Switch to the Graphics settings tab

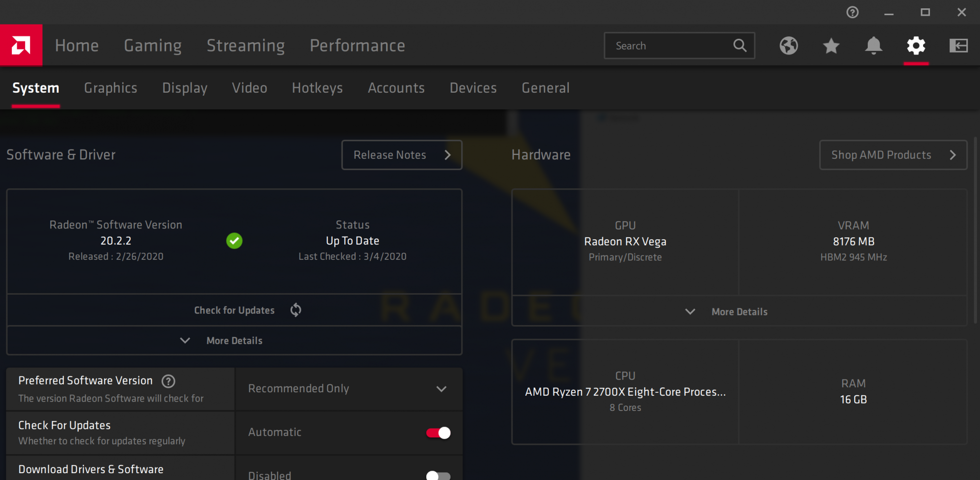point(110,88)
